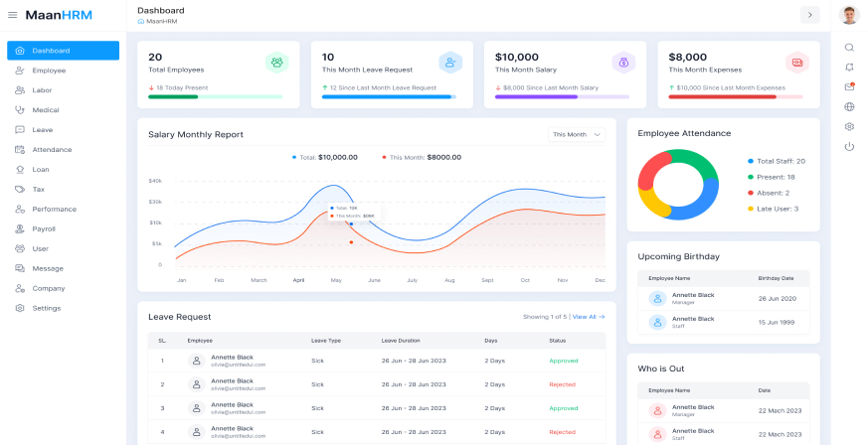Toggle the Total series legend dot
The width and height of the screenshot is (868, 445).
click(294, 157)
